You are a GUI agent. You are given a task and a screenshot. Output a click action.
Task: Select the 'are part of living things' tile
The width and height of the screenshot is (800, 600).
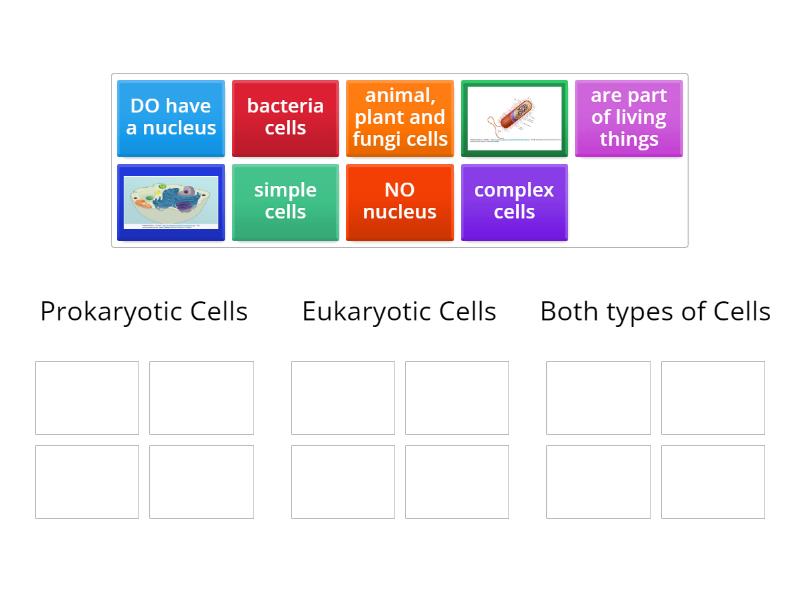(628, 118)
